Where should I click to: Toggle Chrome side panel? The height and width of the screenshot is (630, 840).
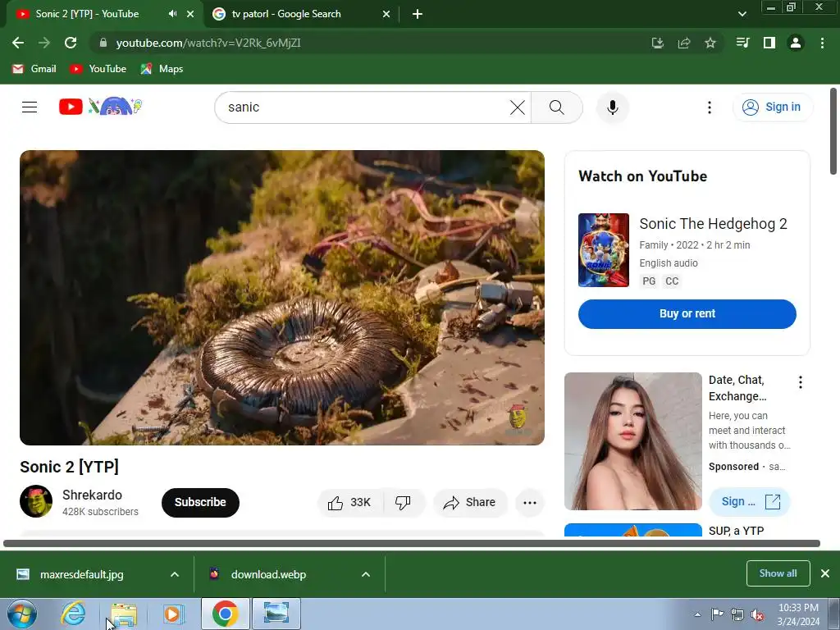pos(769,43)
